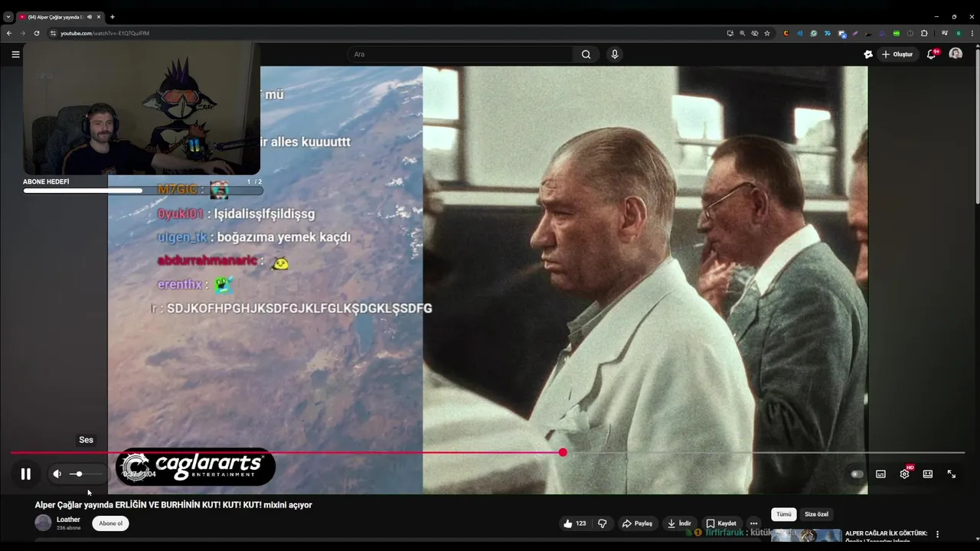Screen dimensions: 980x551
Task: Select the Size özel filter chip
Action: tap(816, 514)
